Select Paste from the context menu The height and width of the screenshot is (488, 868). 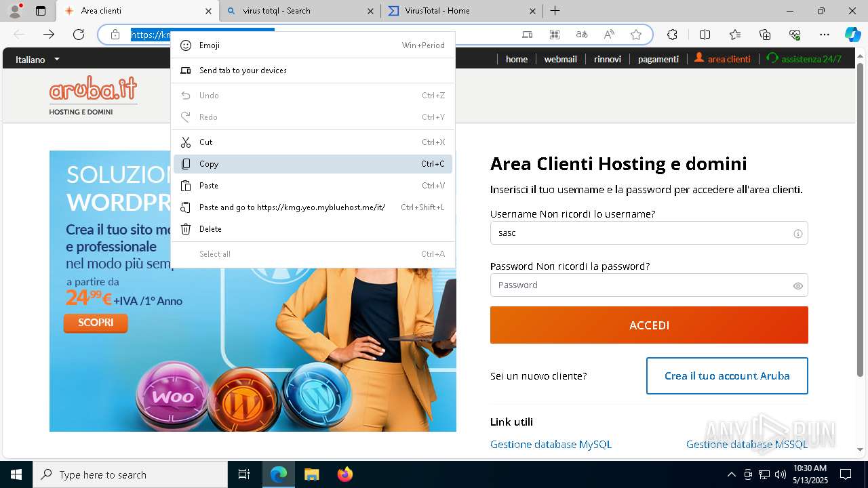click(x=313, y=186)
